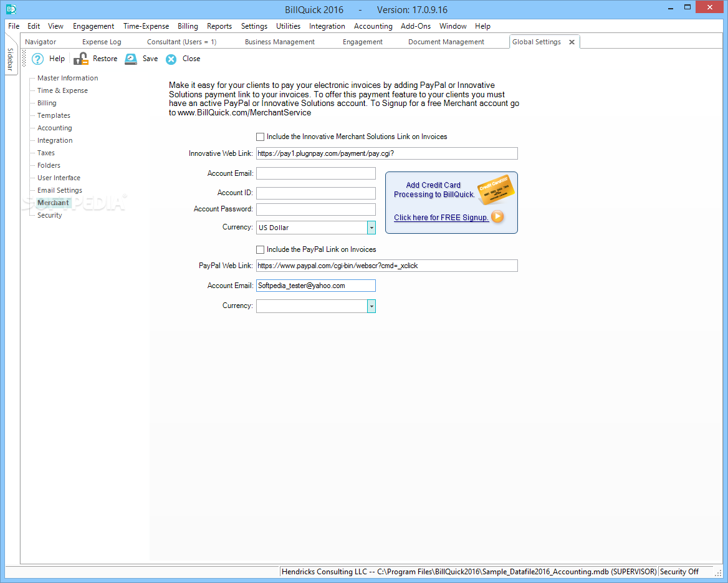Close the Global Settings tab with X
This screenshot has height=583, width=728.
point(572,42)
